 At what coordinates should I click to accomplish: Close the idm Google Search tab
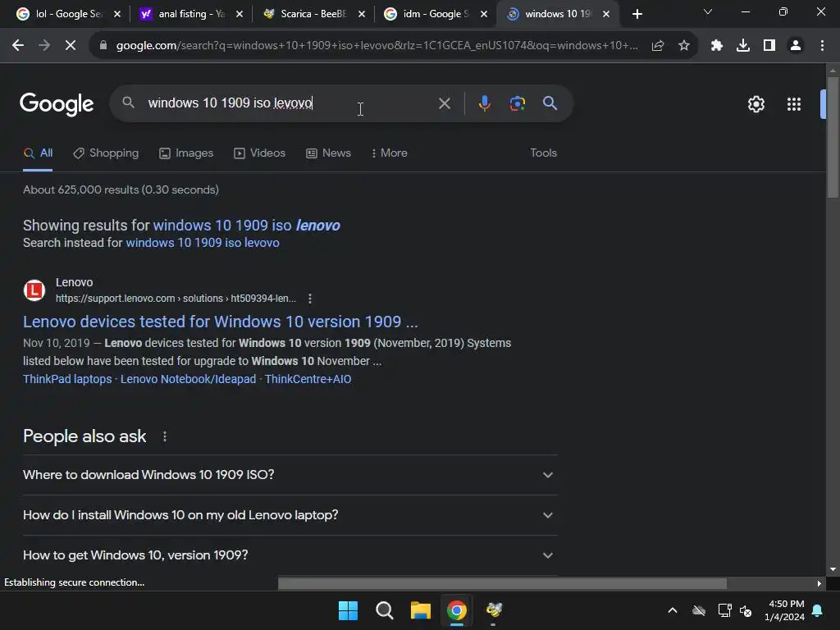click(x=484, y=15)
